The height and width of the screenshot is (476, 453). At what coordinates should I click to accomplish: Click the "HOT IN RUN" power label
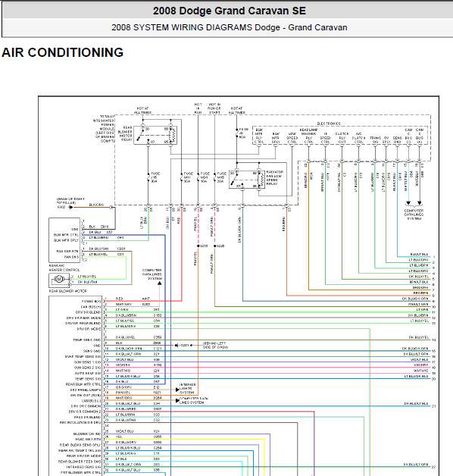tap(198, 108)
